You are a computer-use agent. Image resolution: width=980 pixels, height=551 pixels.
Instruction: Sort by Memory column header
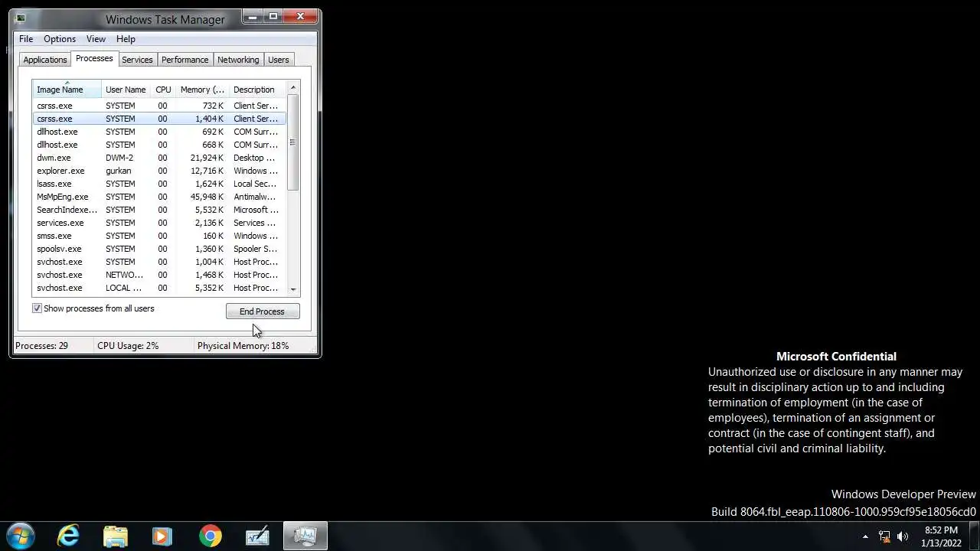click(202, 90)
